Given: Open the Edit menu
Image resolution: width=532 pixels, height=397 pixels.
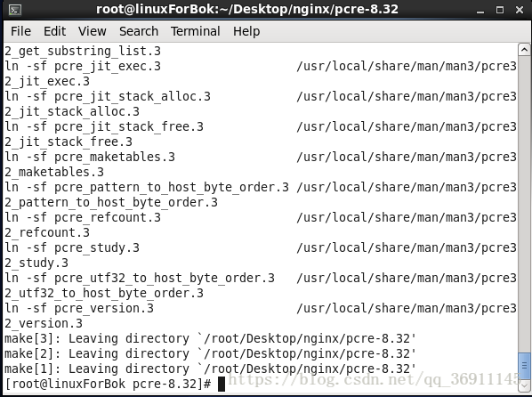Looking at the screenshot, I should click(54, 31).
